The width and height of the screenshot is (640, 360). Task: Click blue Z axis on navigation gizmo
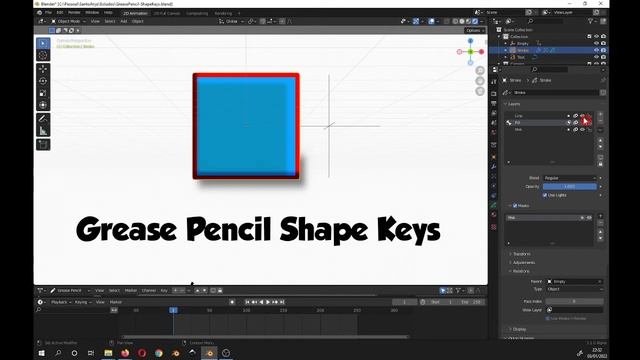(470, 41)
